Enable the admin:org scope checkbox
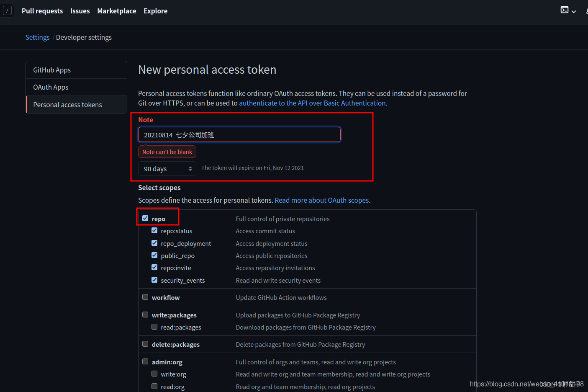This screenshot has height=392, width=588. (x=145, y=361)
